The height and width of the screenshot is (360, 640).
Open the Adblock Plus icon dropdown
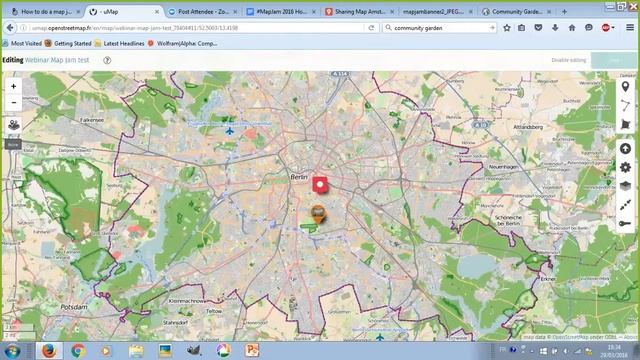(608, 28)
